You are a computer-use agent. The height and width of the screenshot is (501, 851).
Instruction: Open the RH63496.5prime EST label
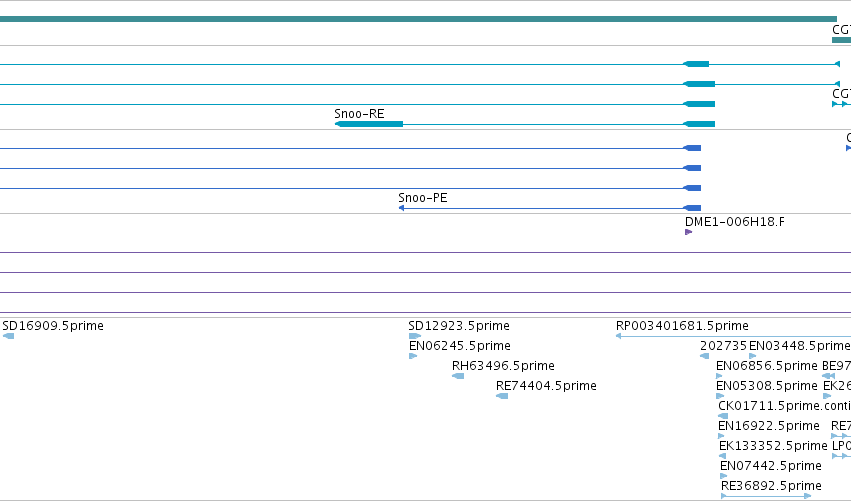point(503,366)
